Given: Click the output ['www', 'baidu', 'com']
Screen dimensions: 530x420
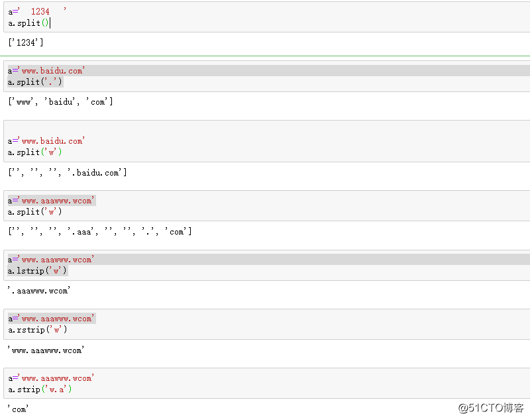Looking at the screenshot, I should 60,102.
